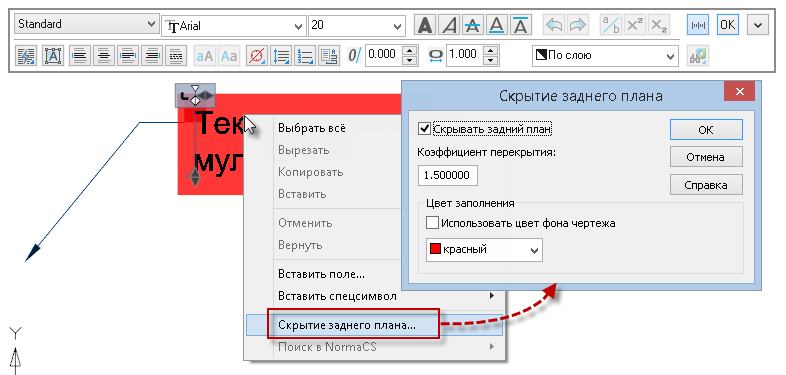Click the distribute text alignment icon

(x=175, y=56)
